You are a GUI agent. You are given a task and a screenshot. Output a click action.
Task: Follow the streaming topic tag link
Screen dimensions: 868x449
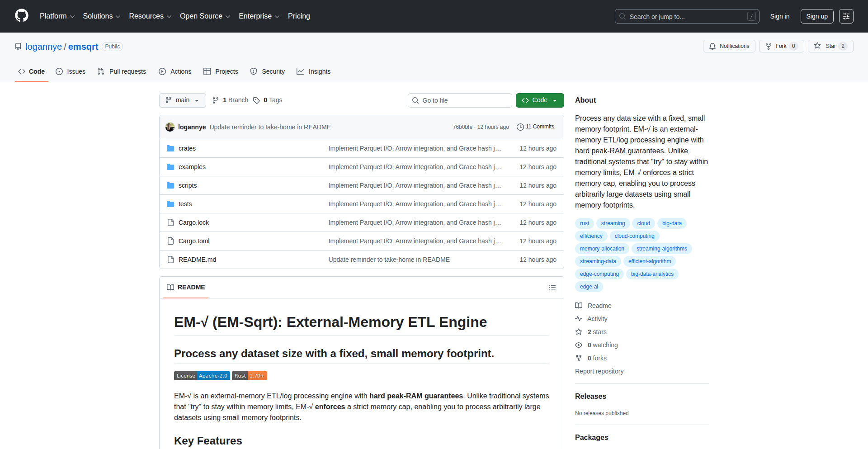tap(613, 223)
